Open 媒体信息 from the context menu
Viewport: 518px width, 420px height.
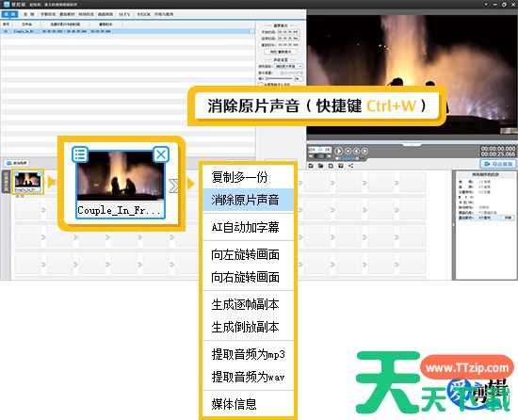248,404
